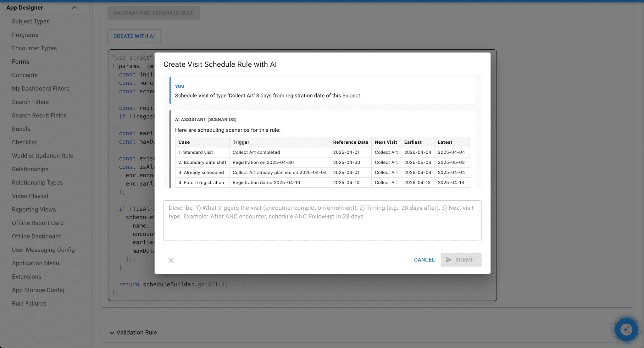Click VALIDATE AND GENERATE RULE
Viewport: 644px width, 348px height.
153,13
